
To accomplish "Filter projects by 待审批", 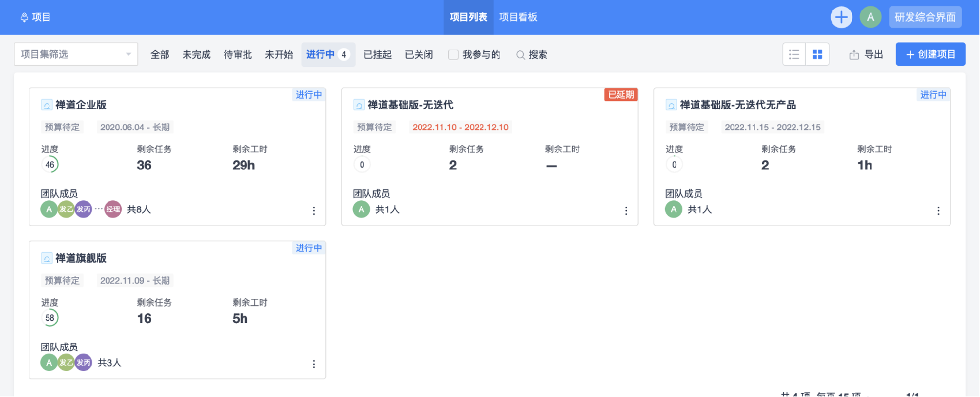I will click(x=238, y=55).
